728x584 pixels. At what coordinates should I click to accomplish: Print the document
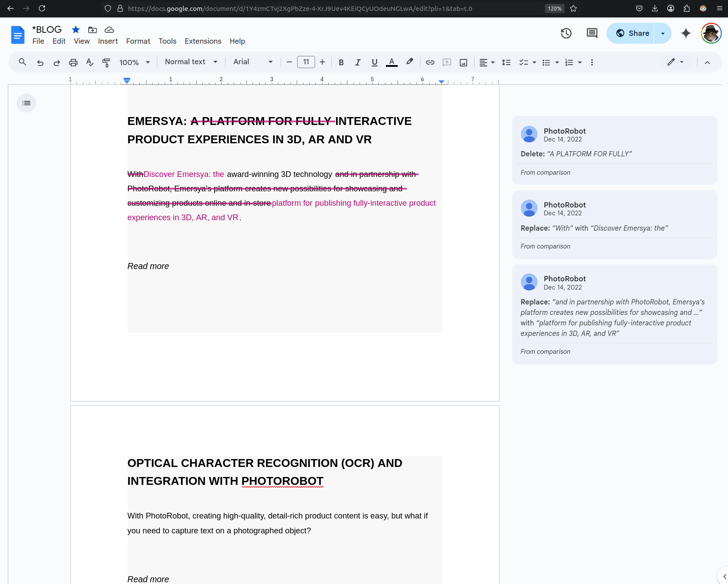(x=73, y=62)
